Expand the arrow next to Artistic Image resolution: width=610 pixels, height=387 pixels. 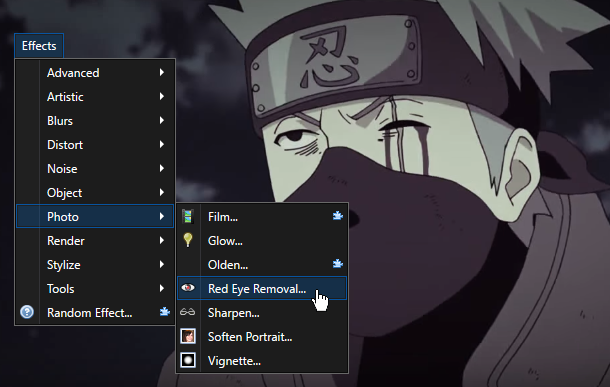161,96
